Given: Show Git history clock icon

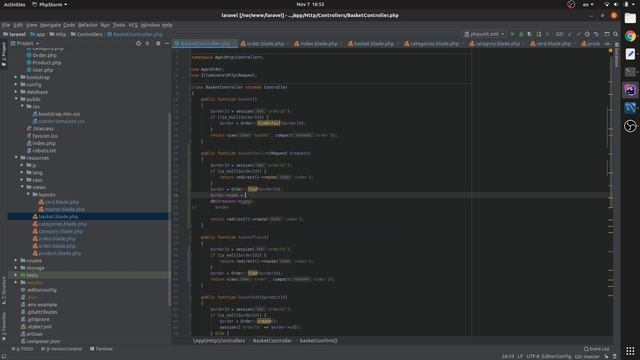Looking at the screenshot, I should (x=587, y=34).
